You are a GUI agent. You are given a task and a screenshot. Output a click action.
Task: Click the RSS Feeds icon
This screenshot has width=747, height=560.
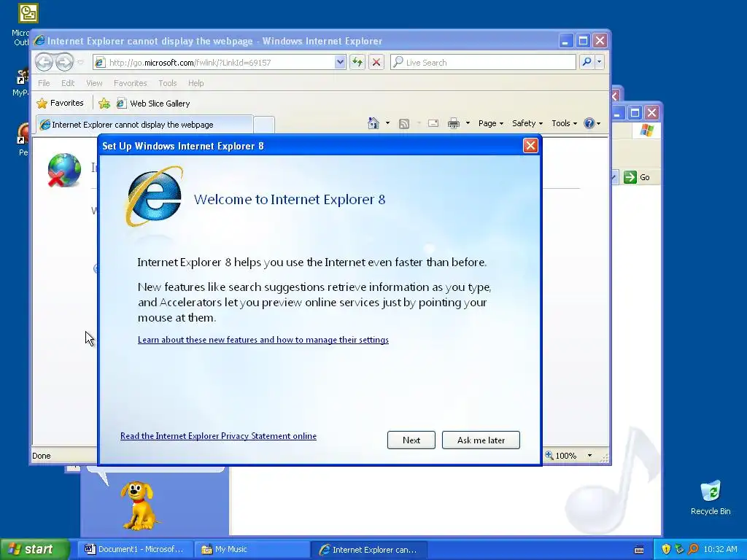[404, 124]
